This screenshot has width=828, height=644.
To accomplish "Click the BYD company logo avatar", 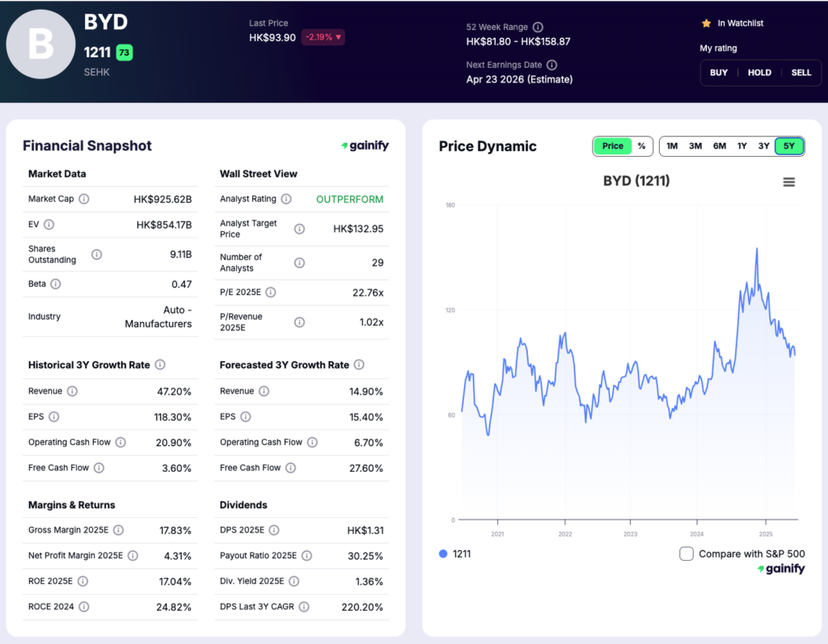I will tap(41, 44).
